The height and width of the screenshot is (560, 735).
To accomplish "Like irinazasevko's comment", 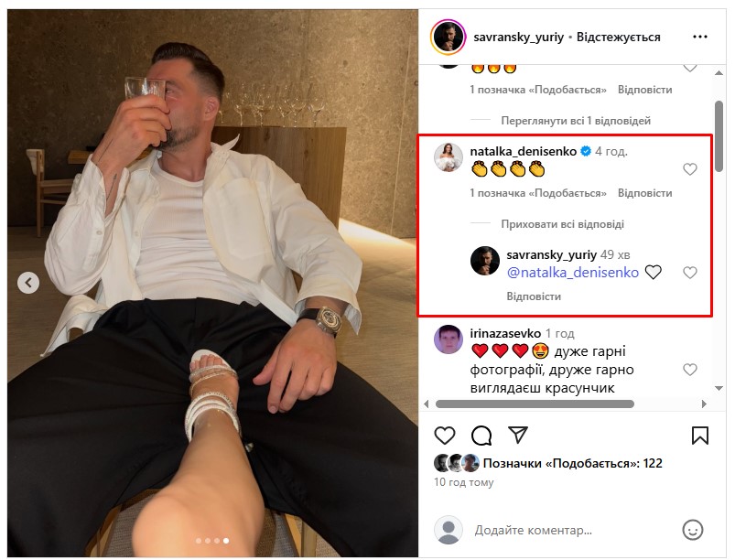I will (x=690, y=370).
